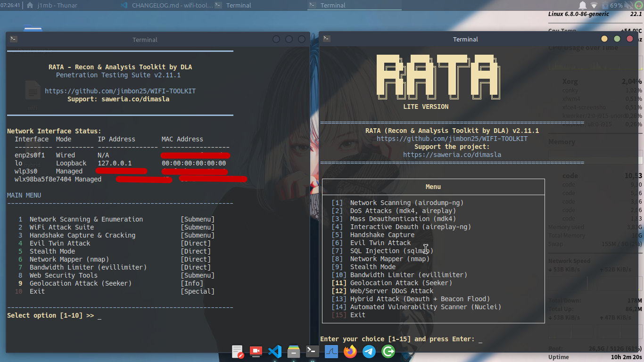Image resolution: width=644 pixels, height=362 pixels.
Task: Launch the red screen recorder dock icon
Action: [256, 351]
